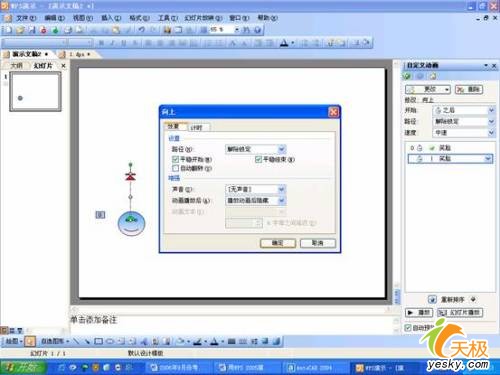Image resolution: width=500 pixels, height=375 pixels.
Task: Click the Open folder toolbar icon
Action: pos(20,30)
